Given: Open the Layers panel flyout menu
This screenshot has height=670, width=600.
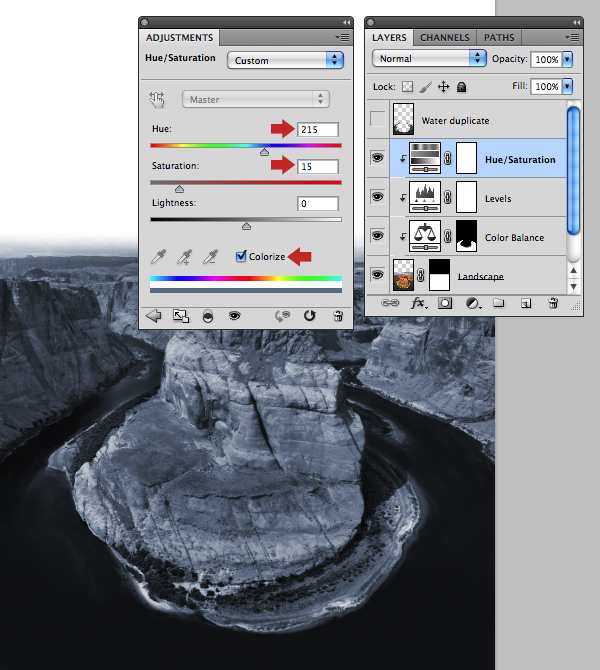Looking at the screenshot, I should pyautogui.click(x=573, y=38).
